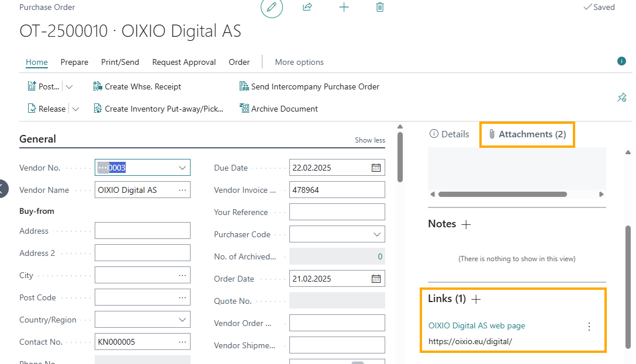Click the horizontal scrollbar in factbox

502,194
